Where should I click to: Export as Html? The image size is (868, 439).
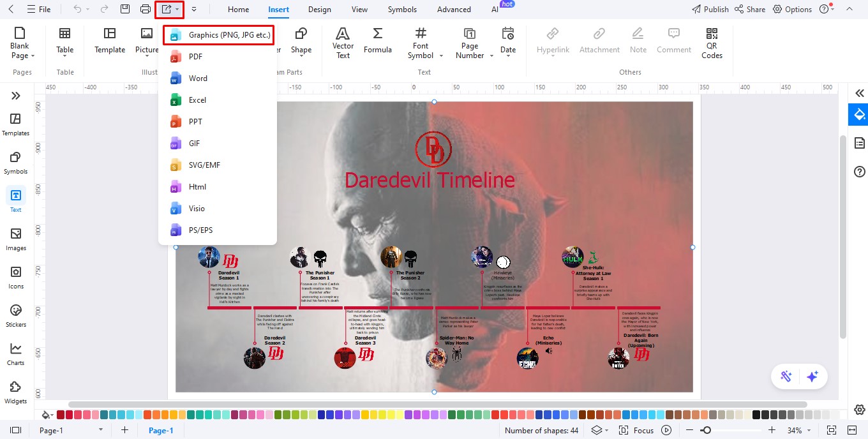point(217,187)
